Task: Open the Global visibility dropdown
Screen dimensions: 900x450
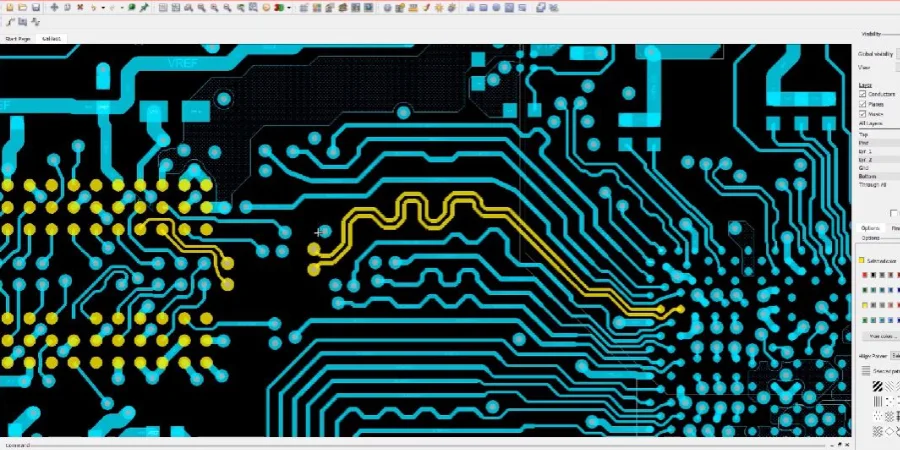Action: click(x=898, y=54)
